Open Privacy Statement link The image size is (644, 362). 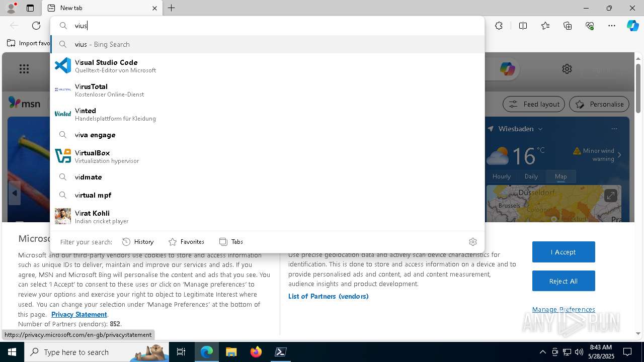click(x=79, y=314)
